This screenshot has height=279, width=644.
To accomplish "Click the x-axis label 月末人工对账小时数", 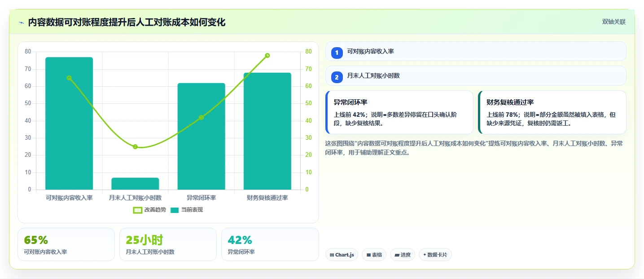I will (135, 198).
